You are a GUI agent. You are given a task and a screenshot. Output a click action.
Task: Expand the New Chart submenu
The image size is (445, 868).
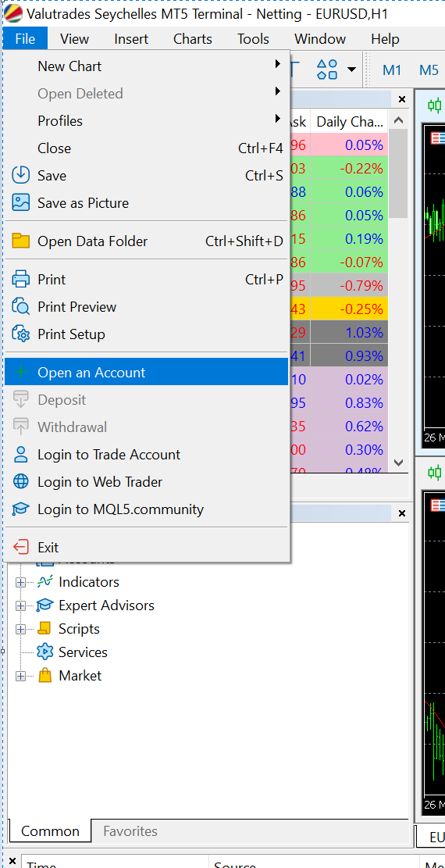(x=147, y=66)
